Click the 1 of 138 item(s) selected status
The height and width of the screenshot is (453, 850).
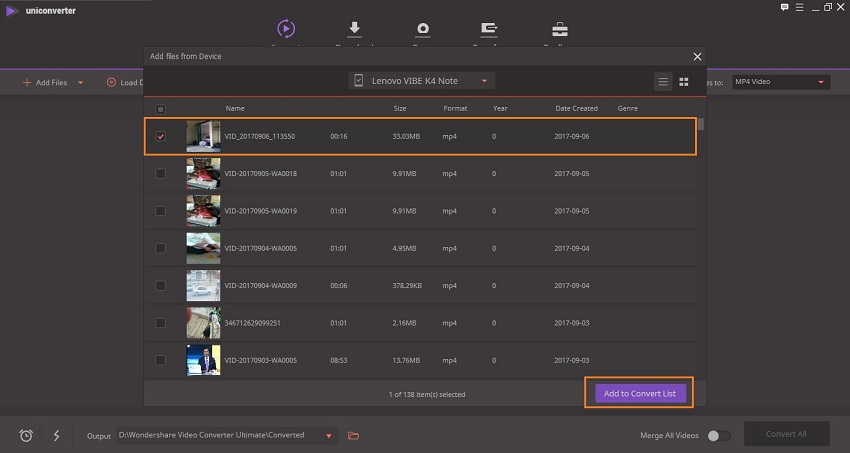tap(427, 394)
